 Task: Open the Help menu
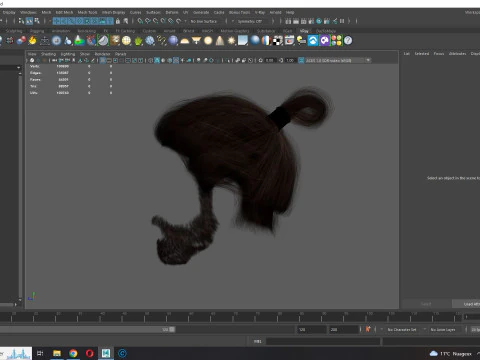click(x=290, y=12)
